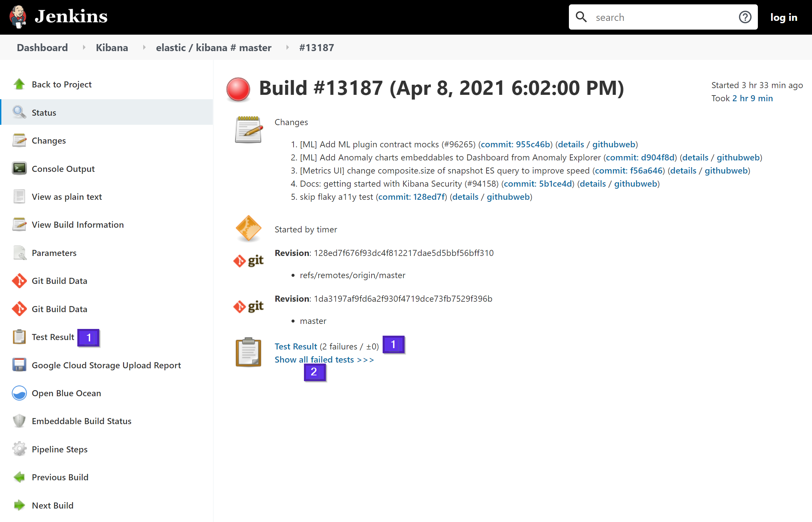Image resolution: width=812 pixels, height=522 pixels.
Task: Click commit 955c46b link
Action: click(515, 144)
